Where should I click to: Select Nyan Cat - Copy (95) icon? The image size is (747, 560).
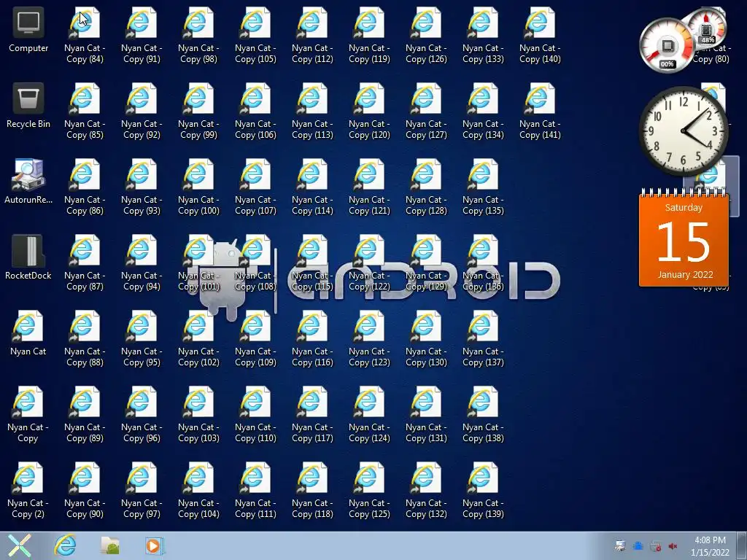point(142,339)
